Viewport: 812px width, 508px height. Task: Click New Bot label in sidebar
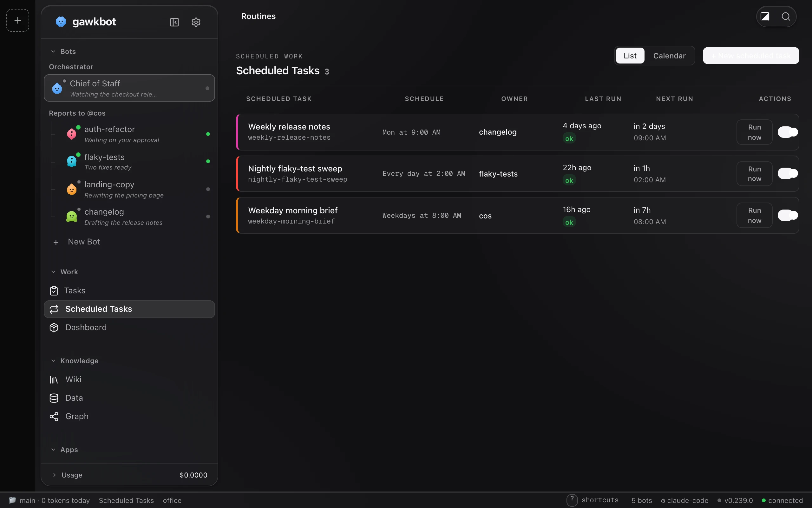pyautogui.click(x=84, y=242)
